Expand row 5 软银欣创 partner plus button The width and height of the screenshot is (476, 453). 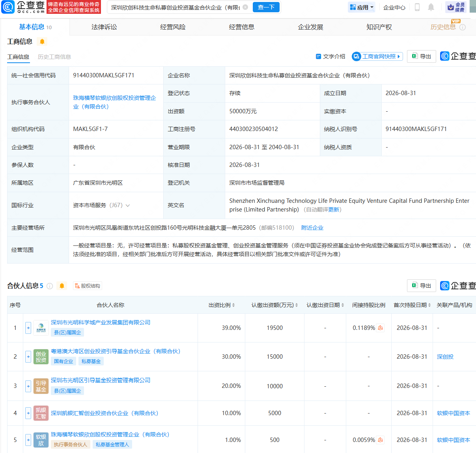pyautogui.click(x=28, y=440)
